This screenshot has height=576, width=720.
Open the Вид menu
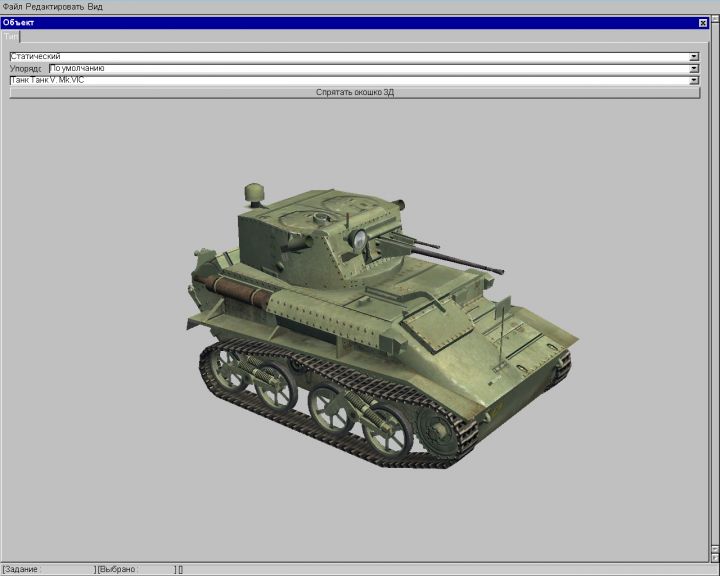click(x=95, y=6)
